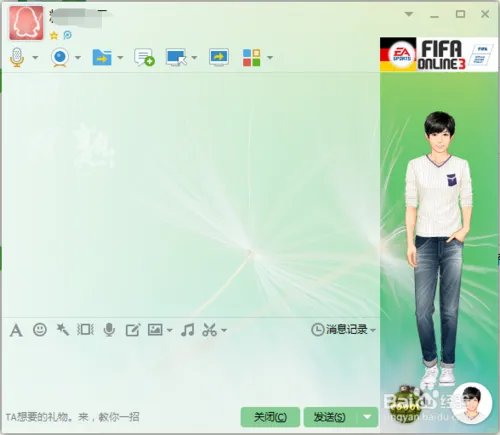Start a voice call with the microphone icon
The height and width of the screenshot is (435, 500).
click(17, 57)
